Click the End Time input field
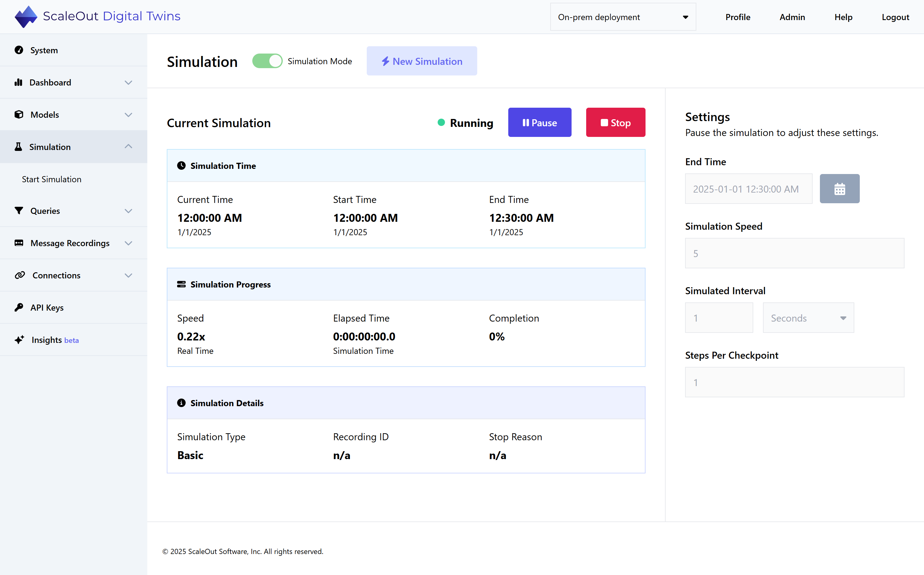The image size is (924, 575). tap(749, 189)
